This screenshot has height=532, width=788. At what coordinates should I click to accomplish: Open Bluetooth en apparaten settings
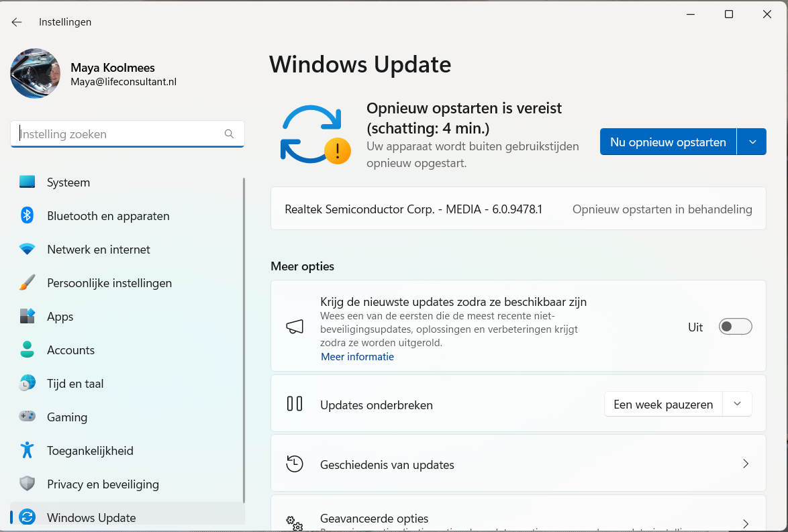tap(127, 216)
